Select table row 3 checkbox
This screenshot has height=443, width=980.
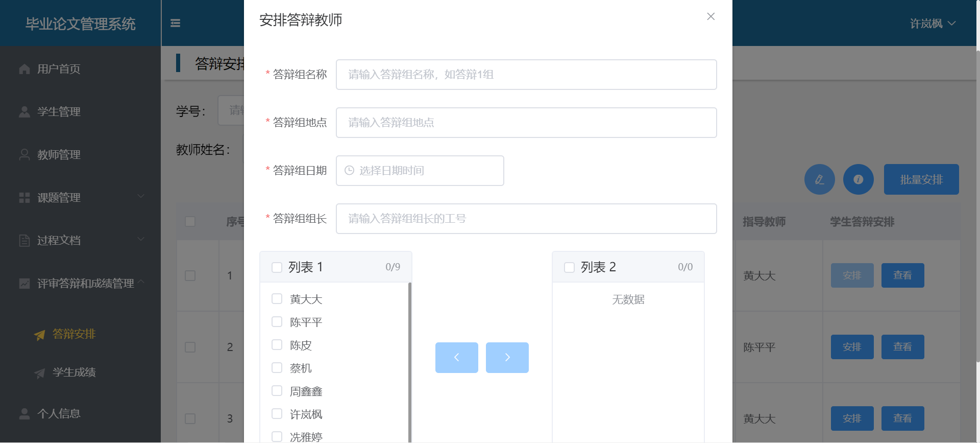pyautogui.click(x=190, y=419)
